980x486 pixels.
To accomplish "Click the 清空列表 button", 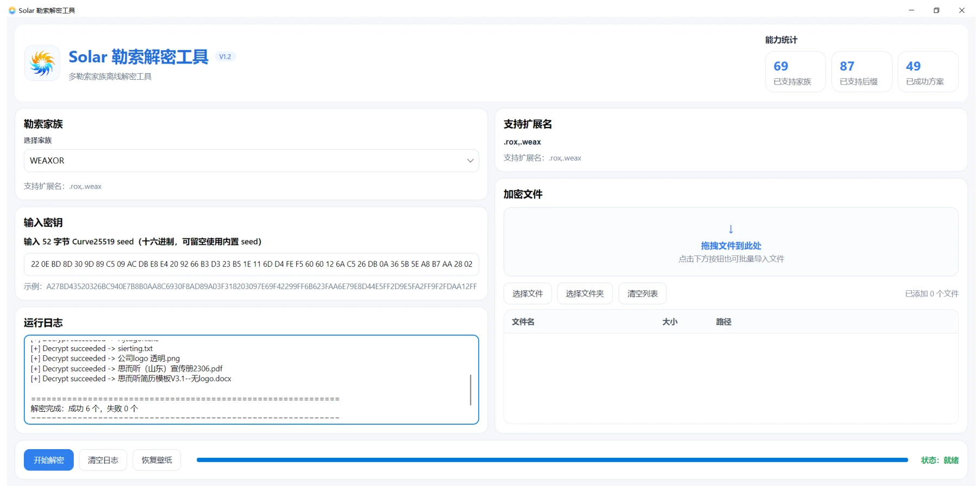I will (x=643, y=293).
